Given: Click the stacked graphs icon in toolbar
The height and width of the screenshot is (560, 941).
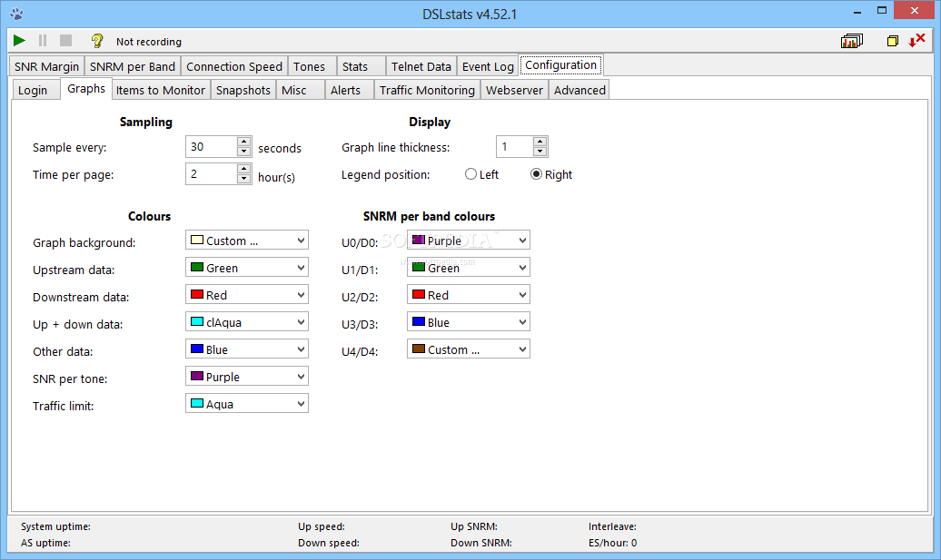Looking at the screenshot, I should click(x=852, y=41).
